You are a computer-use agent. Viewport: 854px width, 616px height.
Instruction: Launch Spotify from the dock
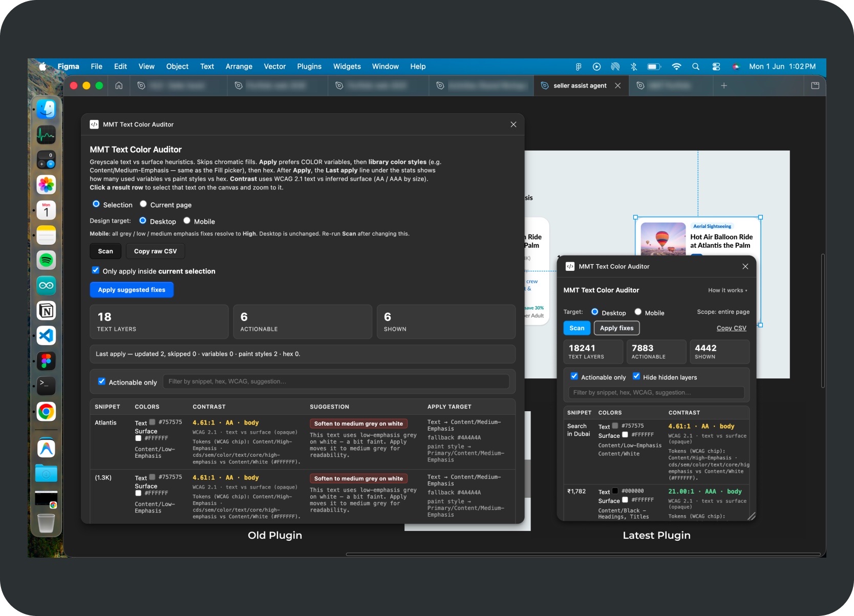[x=46, y=260]
